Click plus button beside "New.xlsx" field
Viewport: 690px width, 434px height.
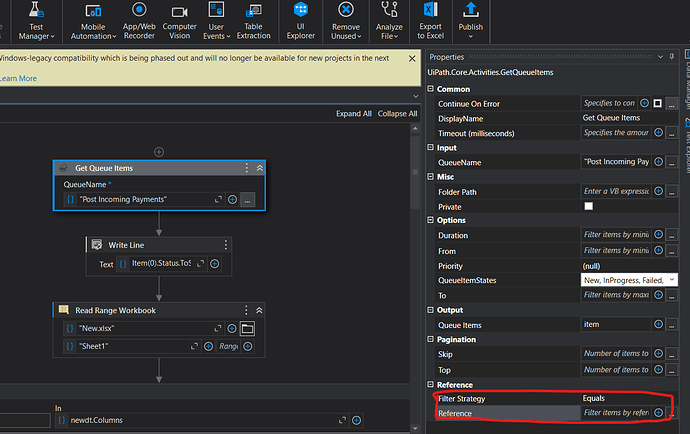click(232, 328)
